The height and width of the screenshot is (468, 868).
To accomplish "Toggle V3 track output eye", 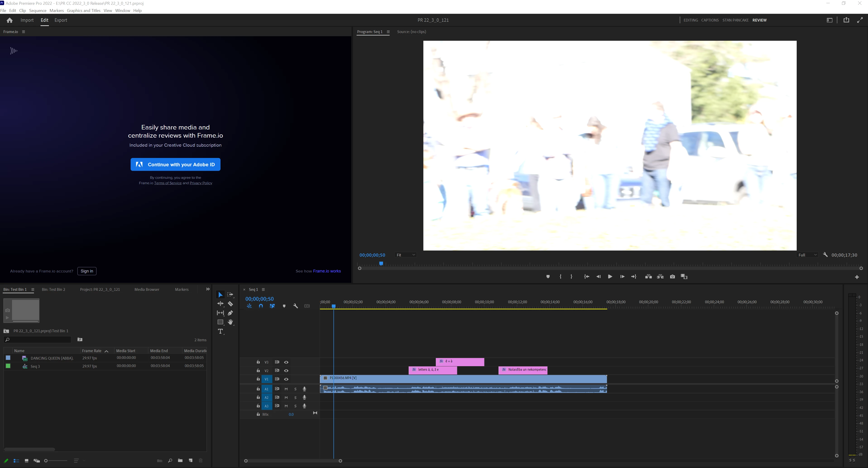I will click(286, 362).
